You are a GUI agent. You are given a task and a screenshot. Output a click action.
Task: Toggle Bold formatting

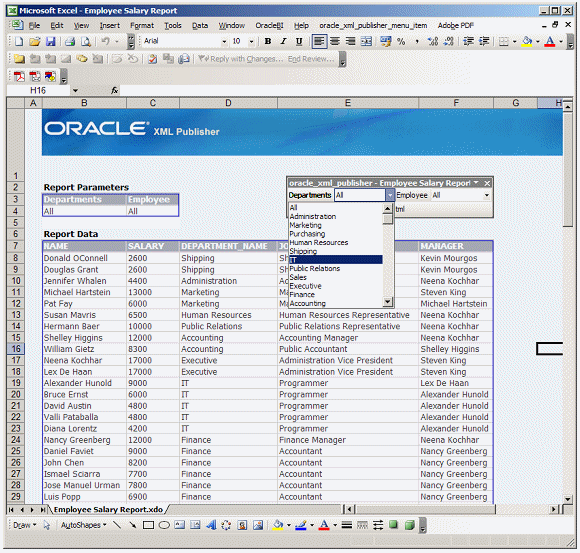(268, 41)
